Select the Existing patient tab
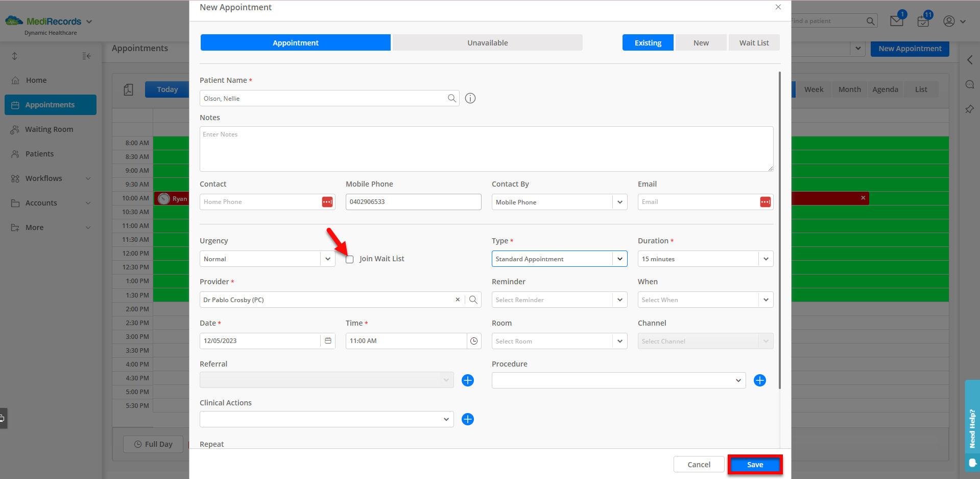This screenshot has height=479, width=980. tap(648, 42)
